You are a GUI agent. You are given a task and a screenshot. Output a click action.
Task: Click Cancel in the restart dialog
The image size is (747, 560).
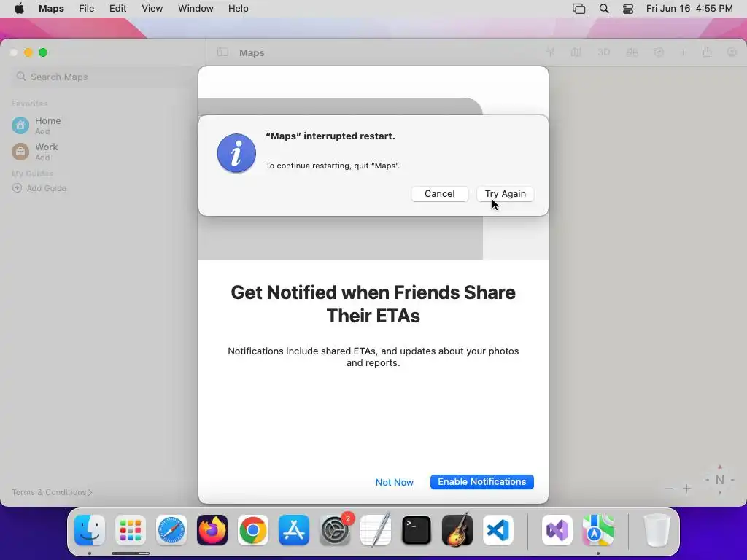[439, 194]
